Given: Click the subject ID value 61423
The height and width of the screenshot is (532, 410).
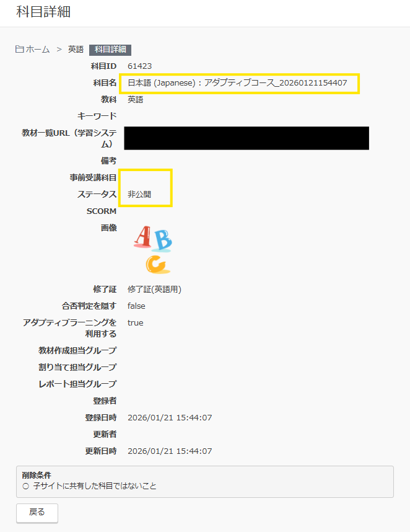Looking at the screenshot, I should [x=139, y=66].
